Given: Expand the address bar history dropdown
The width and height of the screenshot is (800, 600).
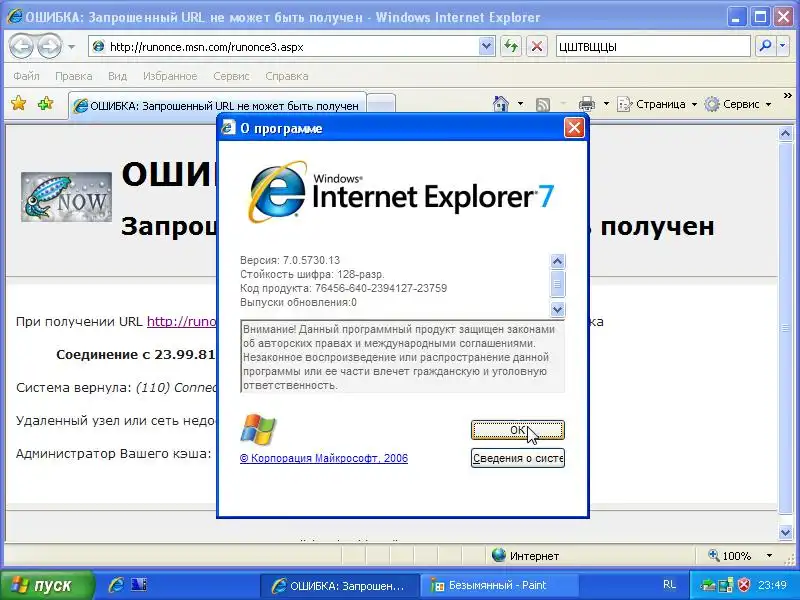Looking at the screenshot, I should point(487,47).
